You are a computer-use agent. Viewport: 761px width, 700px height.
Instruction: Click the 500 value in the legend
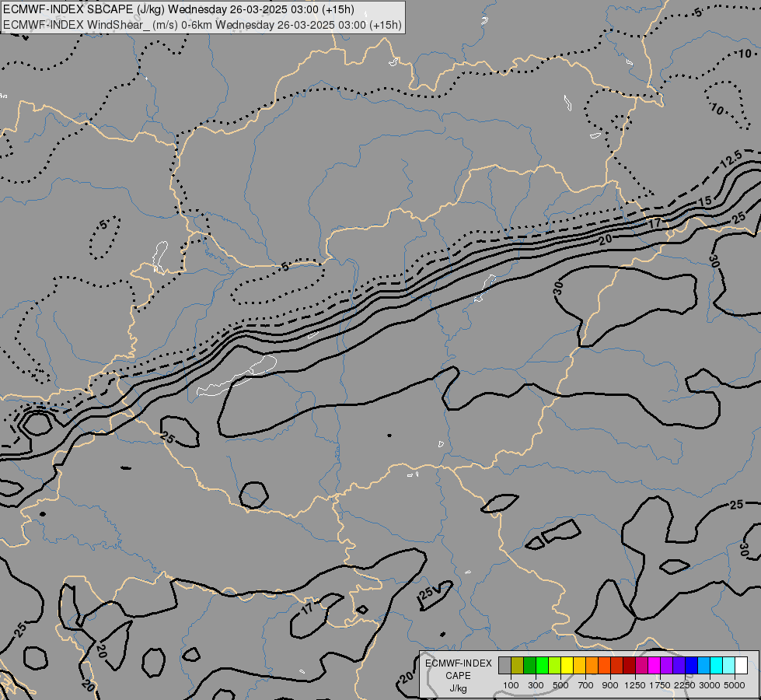coord(560,685)
